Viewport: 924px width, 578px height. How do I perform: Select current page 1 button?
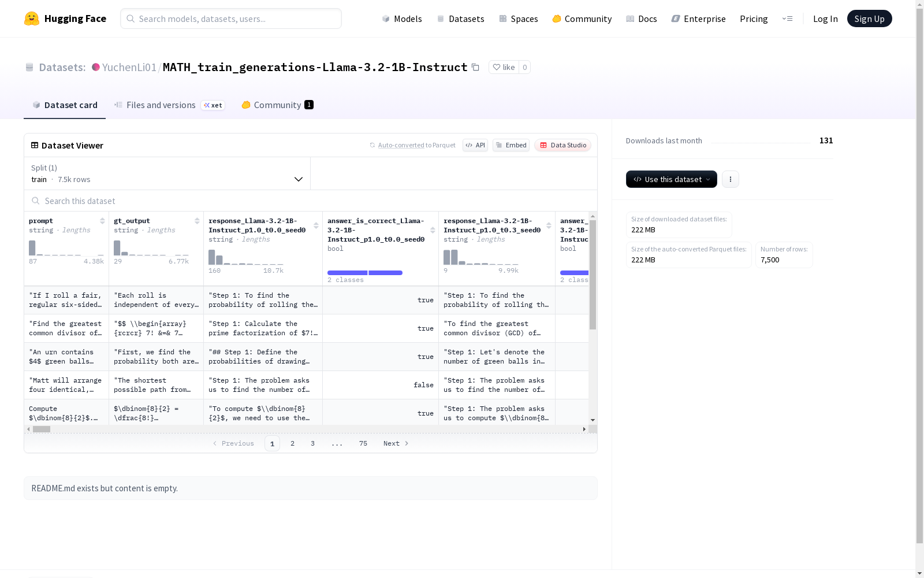272,443
